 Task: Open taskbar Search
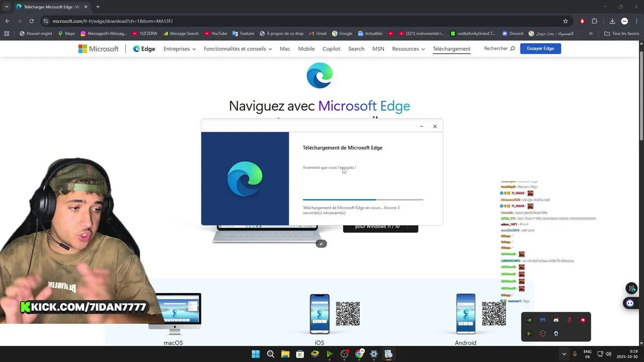pos(271,354)
